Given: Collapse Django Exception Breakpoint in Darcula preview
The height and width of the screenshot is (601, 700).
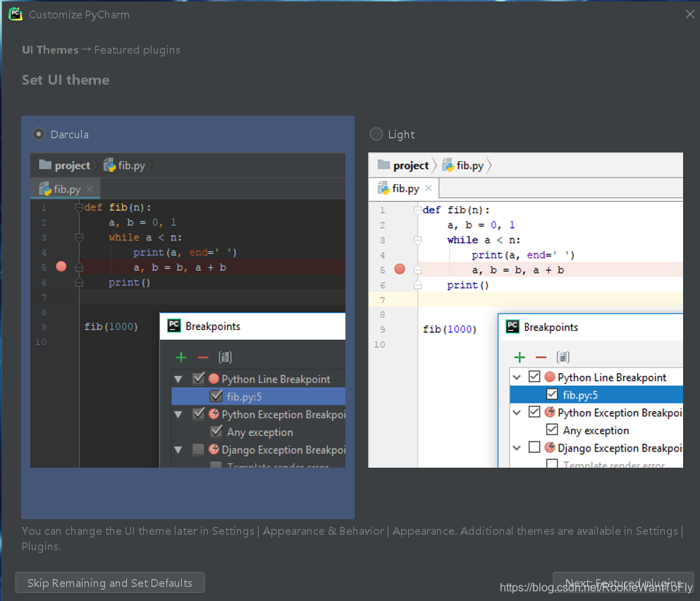Looking at the screenshot, I should pos(178,450).
